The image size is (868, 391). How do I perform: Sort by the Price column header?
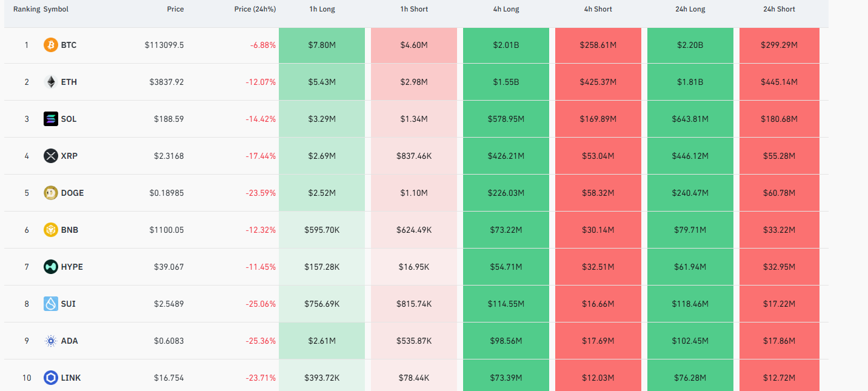click(175, 9)
